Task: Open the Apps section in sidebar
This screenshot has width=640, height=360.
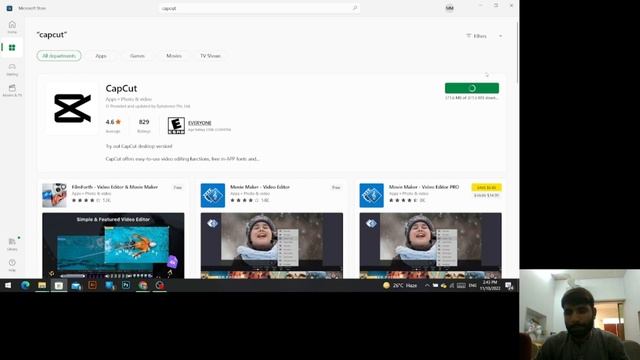Action: [12, 48]
